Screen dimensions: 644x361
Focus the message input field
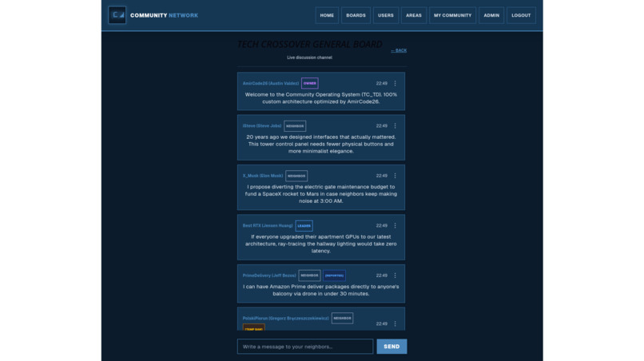point(305,347)
